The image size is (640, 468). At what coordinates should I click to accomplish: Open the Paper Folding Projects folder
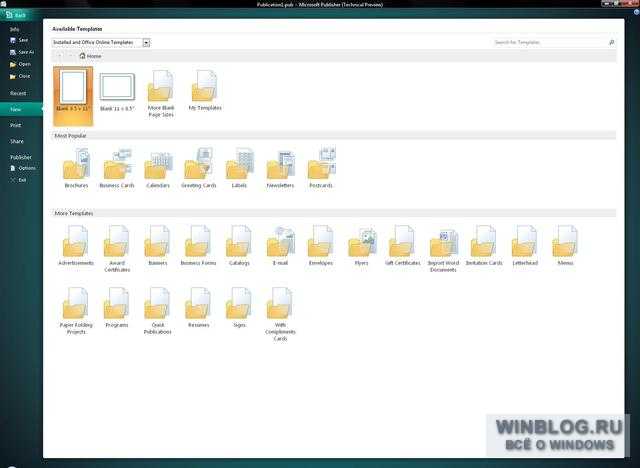pos(76,311)
